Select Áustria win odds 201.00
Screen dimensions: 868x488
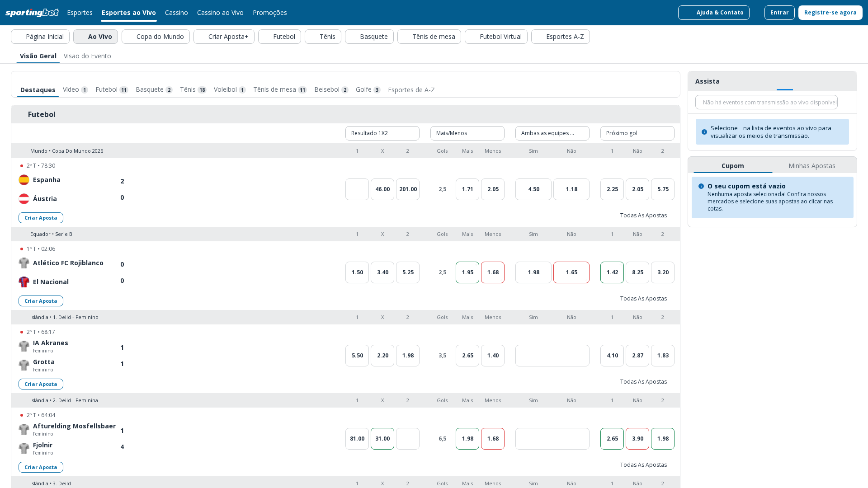408,189
